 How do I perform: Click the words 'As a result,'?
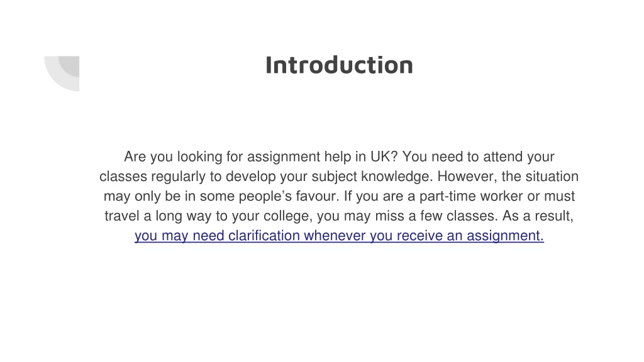coord(538,216)
